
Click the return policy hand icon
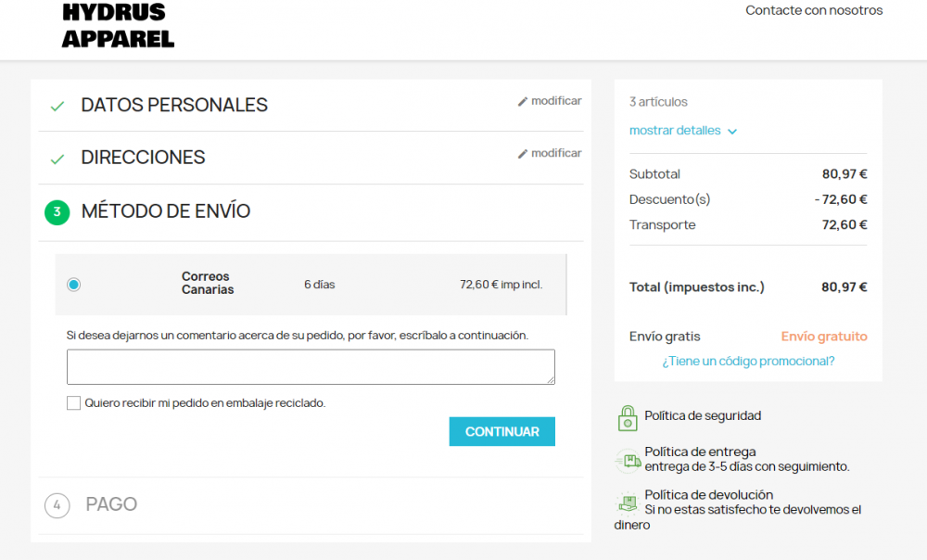pyautogui.click(x=628, y=503)
